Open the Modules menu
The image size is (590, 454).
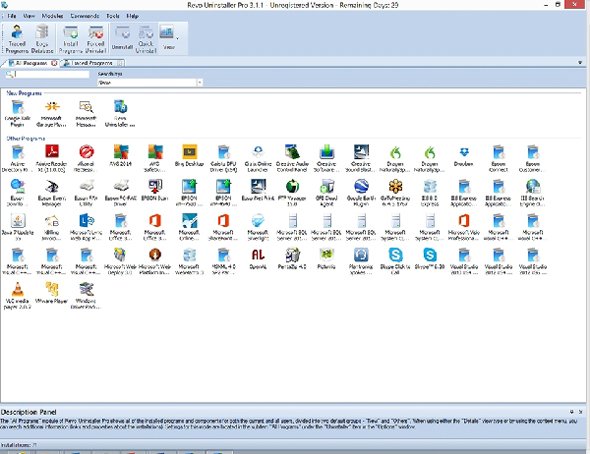52,16
